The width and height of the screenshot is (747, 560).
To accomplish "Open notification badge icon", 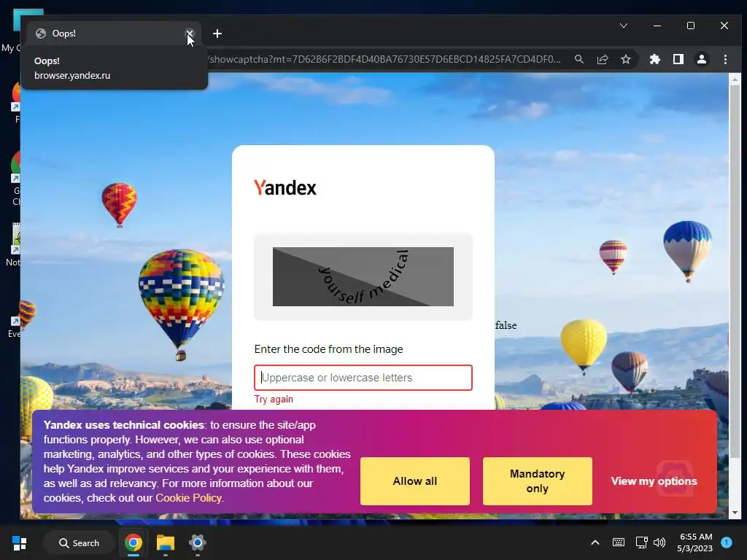I will [x=727, y=542].
